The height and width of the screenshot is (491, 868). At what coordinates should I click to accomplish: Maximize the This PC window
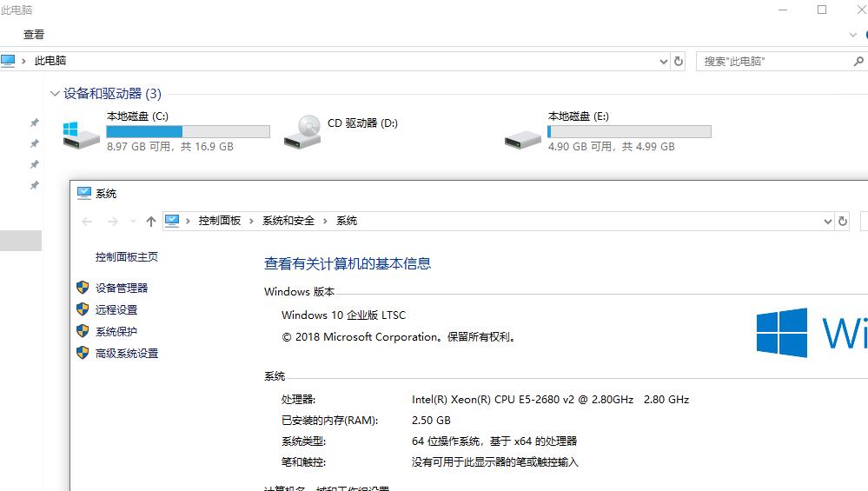click(822, 10)
